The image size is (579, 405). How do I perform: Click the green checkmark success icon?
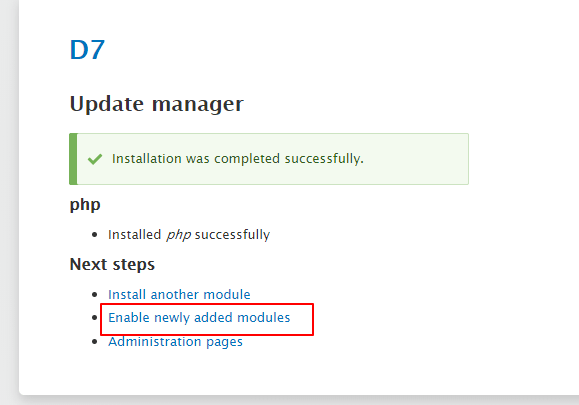click(x=95, y=159)
